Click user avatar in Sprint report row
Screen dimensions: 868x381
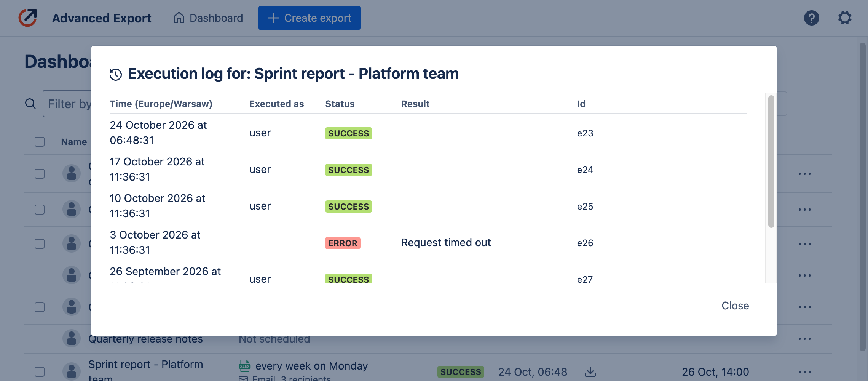72,371
